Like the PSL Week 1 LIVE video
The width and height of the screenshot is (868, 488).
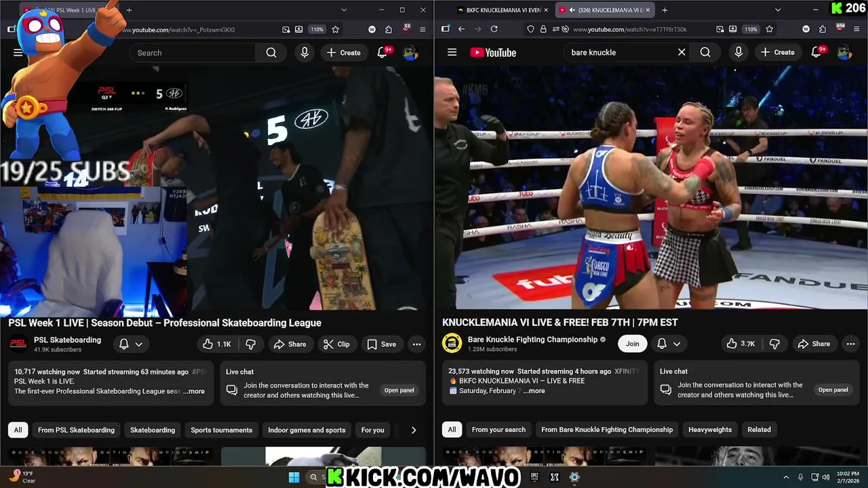tap(217, 344)
